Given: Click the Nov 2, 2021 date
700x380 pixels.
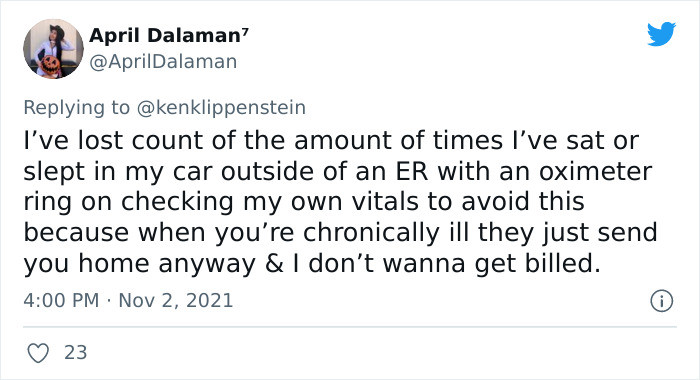Looking at the screenshot, I should [175, 300].
